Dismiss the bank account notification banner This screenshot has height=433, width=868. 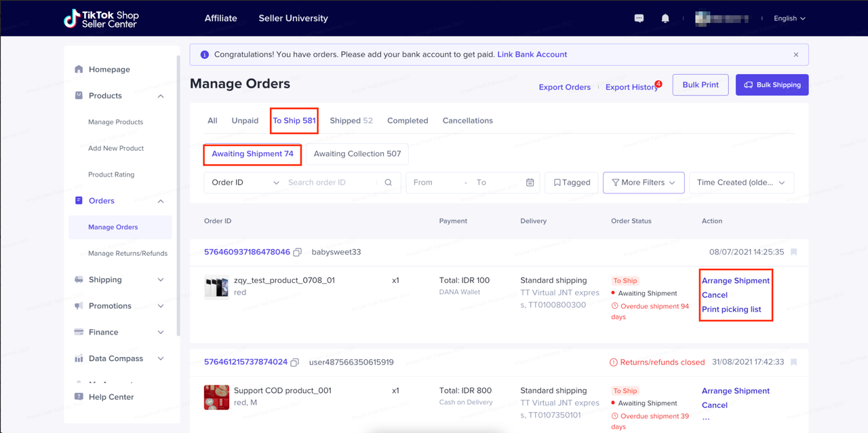[796, 55]
